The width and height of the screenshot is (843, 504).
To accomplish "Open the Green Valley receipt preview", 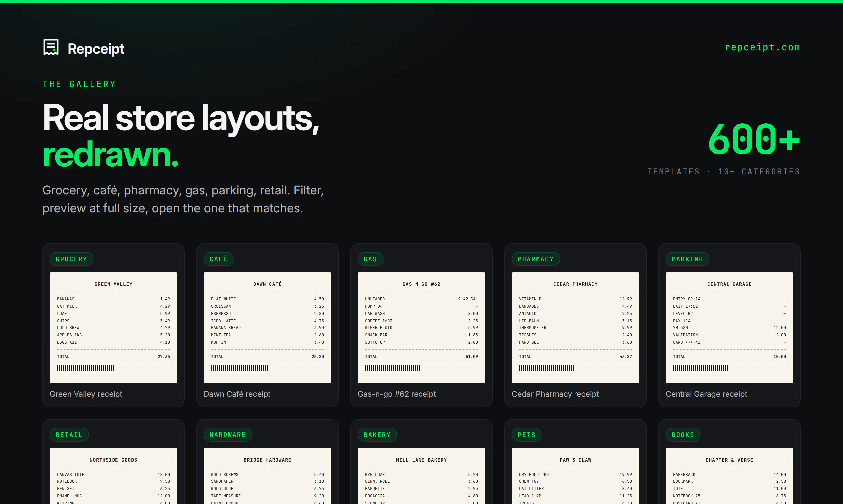I will [114, 327].
